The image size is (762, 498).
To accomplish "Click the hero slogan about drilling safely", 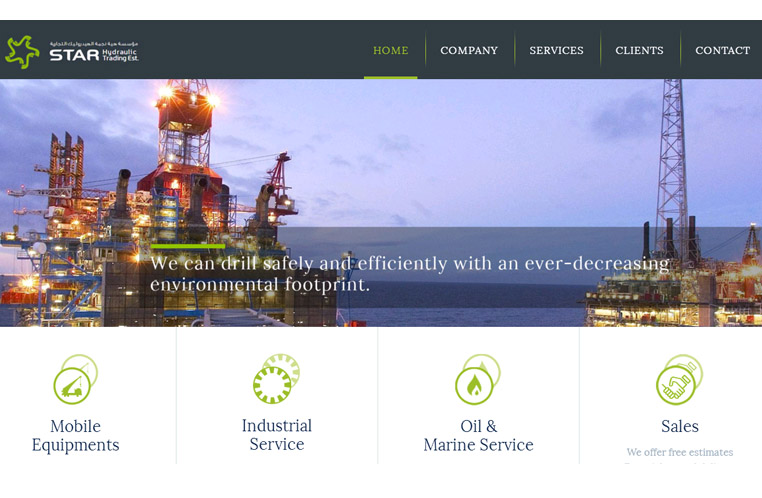I will click(x=410, y=274).
